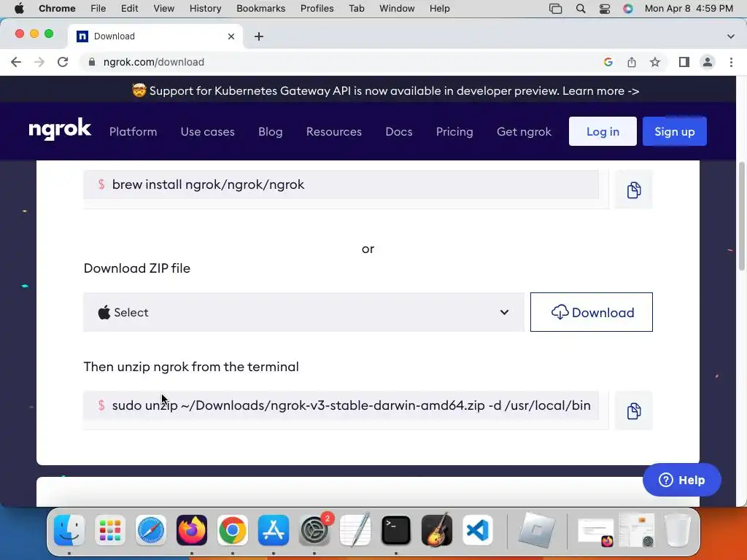Expand the tab search chevron
This screenshot has width=747, height=560.
731,36
